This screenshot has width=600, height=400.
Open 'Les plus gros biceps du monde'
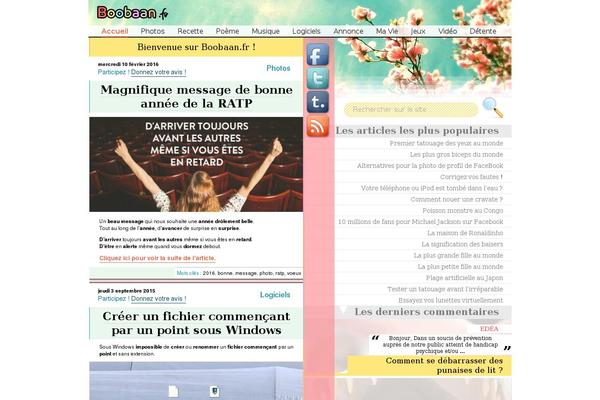456,154
